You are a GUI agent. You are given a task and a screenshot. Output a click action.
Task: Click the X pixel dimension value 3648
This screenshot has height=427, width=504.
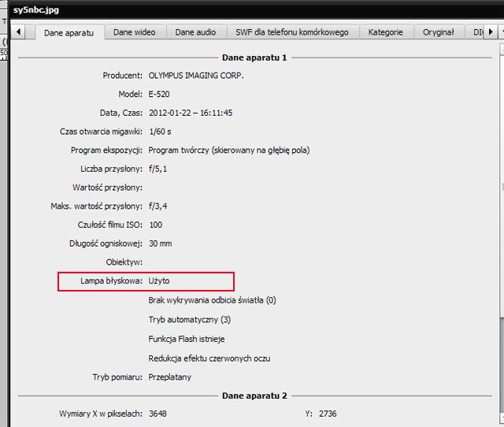coord(157,414)
